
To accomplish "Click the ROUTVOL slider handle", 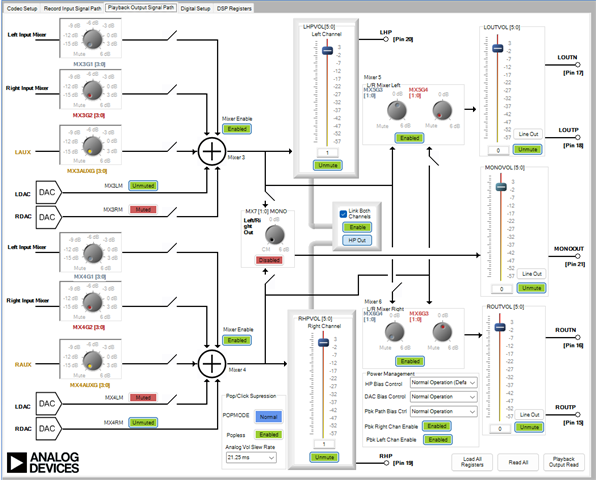I will point(499,327).
